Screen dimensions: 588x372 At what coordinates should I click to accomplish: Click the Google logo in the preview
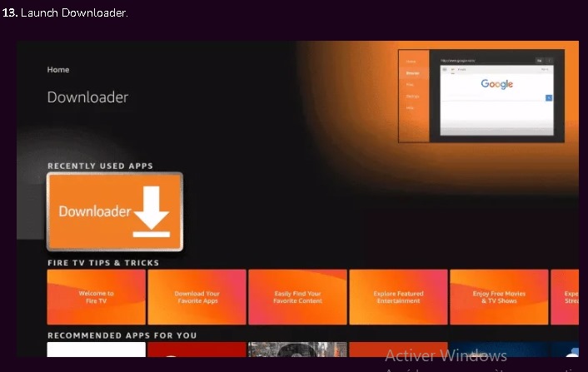tap(496, 84)
